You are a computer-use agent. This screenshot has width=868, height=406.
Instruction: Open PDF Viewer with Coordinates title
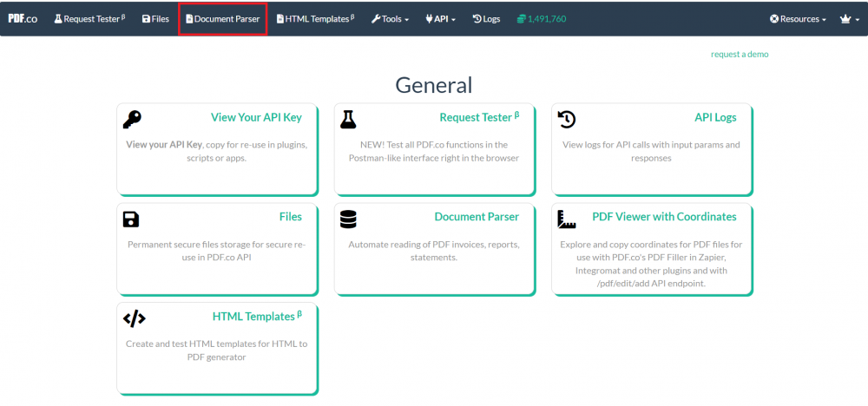click(x=664, y=217)
